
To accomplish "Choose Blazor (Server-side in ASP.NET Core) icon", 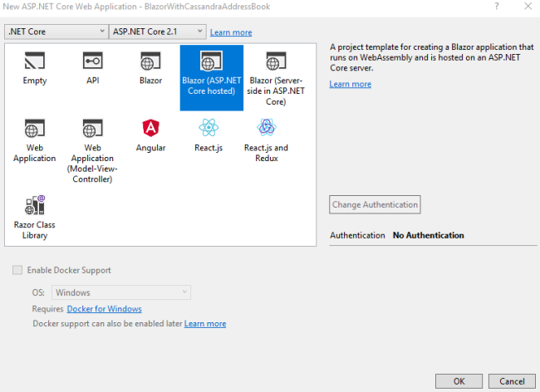I will [x=276, y=61].
